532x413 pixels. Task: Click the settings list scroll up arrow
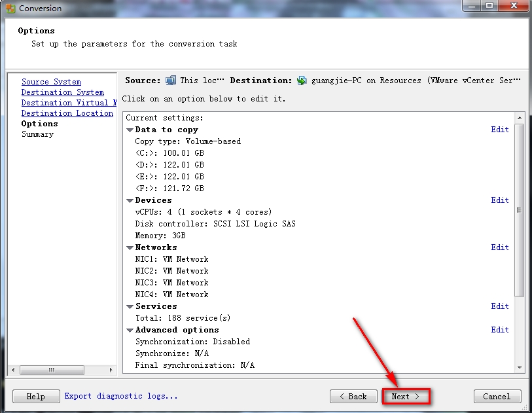coord(520,118)
